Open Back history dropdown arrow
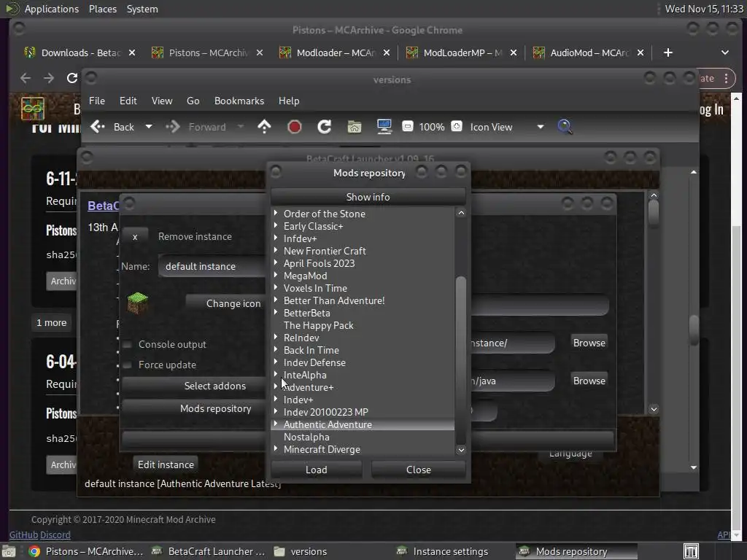The height and width of the screenshot is (560, 747). [x=149, y=127]
